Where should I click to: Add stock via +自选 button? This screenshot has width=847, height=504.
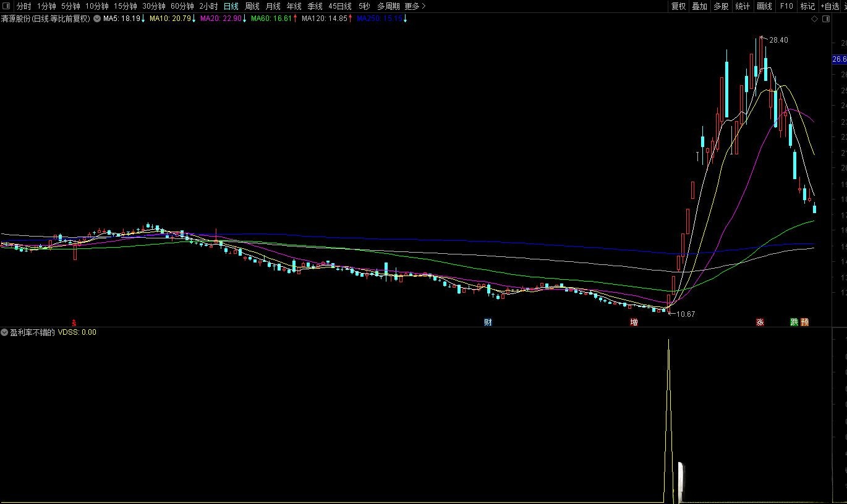tap(830, 6)
